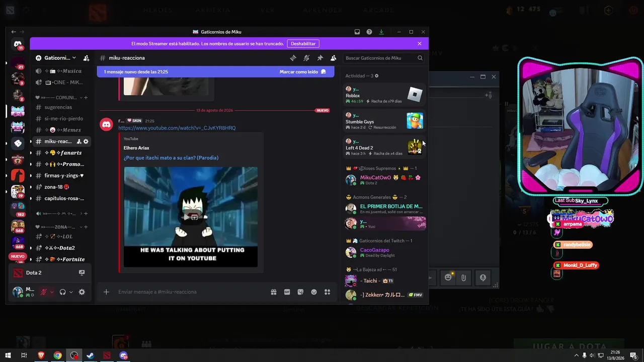The height and width of the screenshot is (362, 644).
Task: Go back with the navigation arrow
Action: (x=14, y=32)
